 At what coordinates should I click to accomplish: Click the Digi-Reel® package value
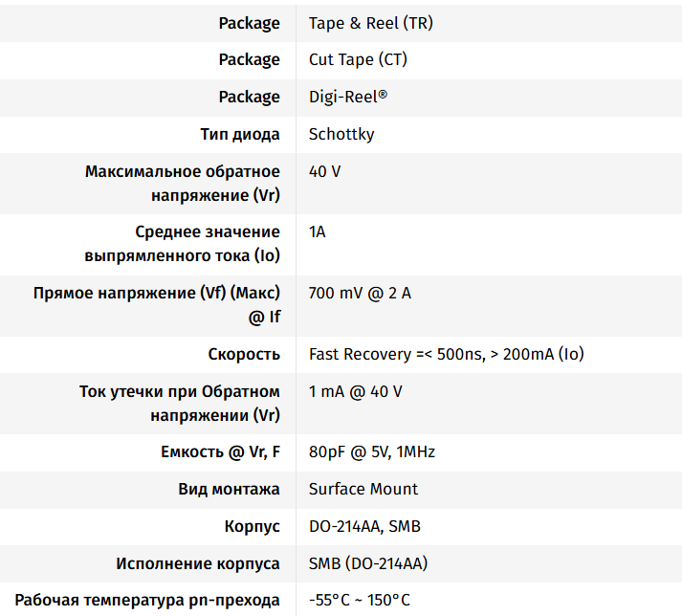click(348, 97)
